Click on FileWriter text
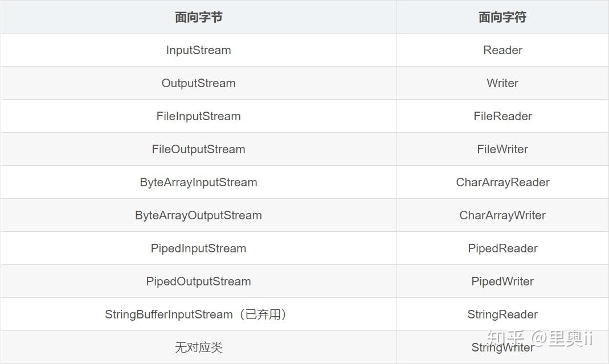609x364 pixels. pyautogui.click(x=502, y=149)
